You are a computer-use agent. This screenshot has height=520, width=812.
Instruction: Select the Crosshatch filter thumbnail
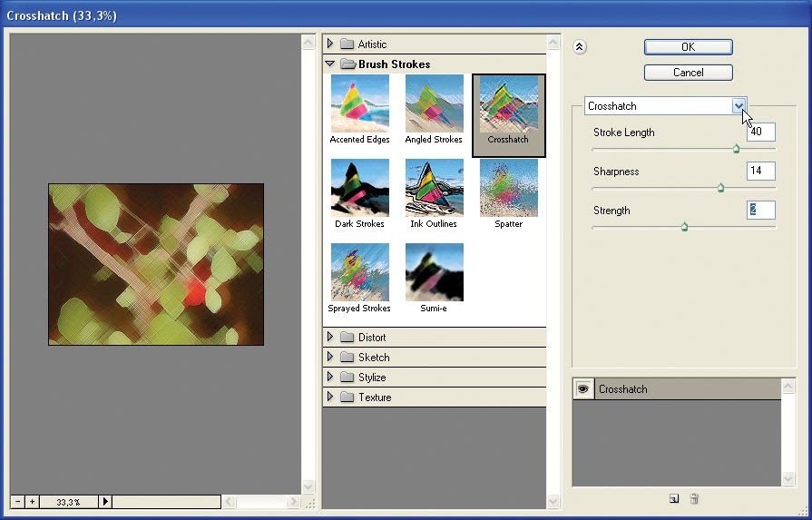coord(509,103)
